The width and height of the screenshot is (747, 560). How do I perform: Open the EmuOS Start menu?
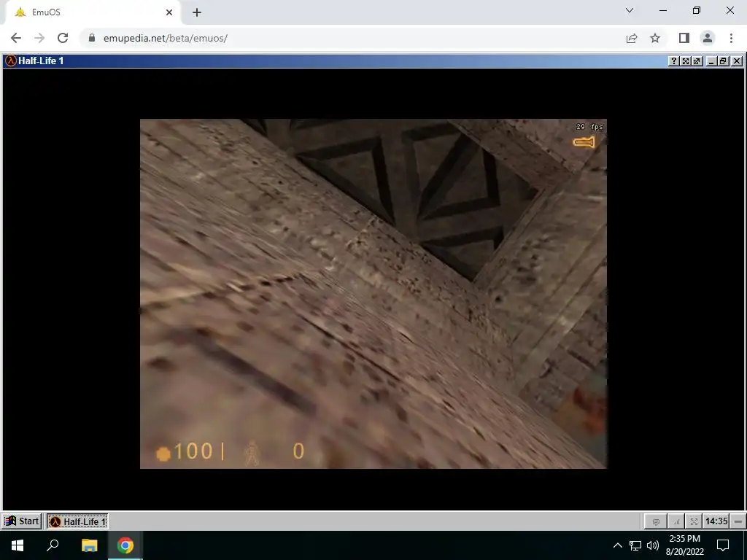21,521
